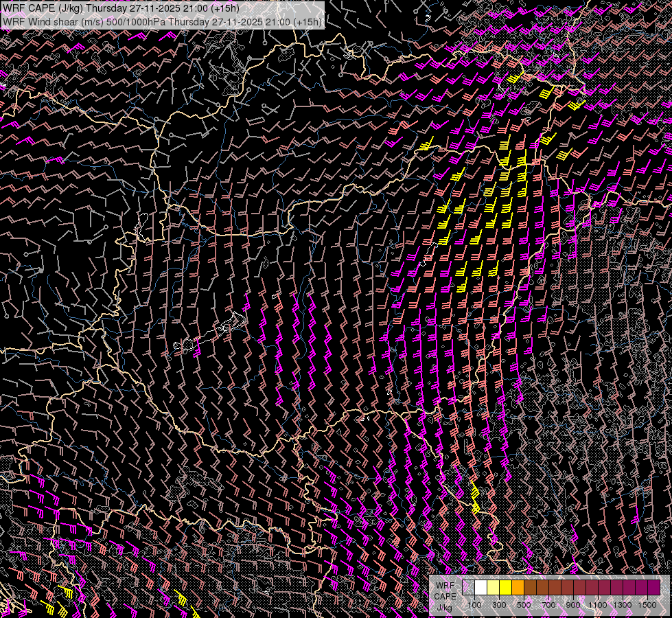Viewport: 672px width, 618px height.
Task: Select the pale yellow CAPE legend swatch
Action: coord(493,588)
